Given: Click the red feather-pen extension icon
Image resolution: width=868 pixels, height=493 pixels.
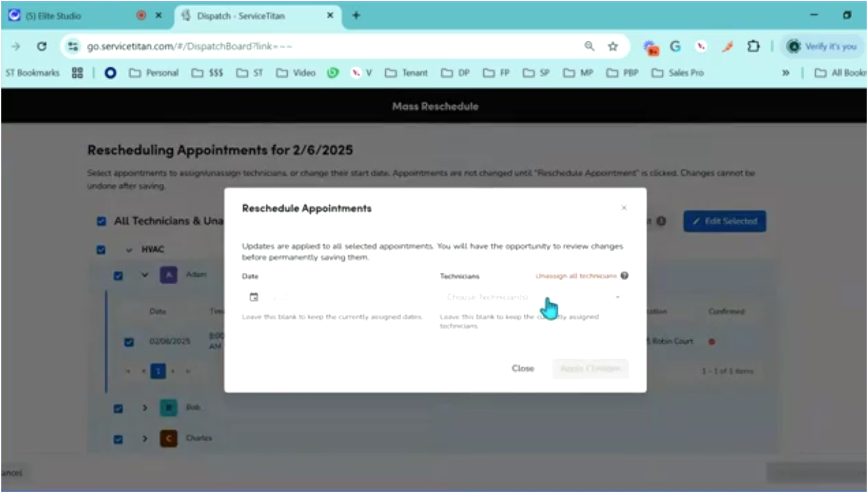Looking at the screenshot, I should tap(728, 47).
